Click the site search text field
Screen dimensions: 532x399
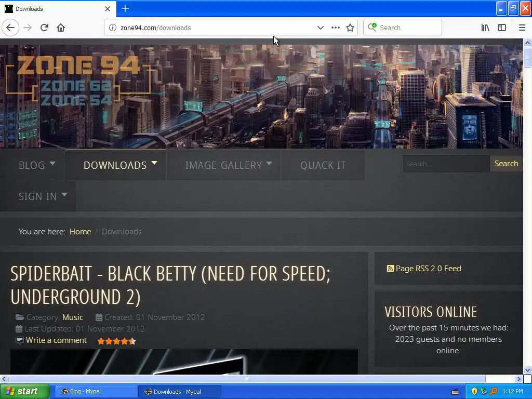(x=446, y=164)
